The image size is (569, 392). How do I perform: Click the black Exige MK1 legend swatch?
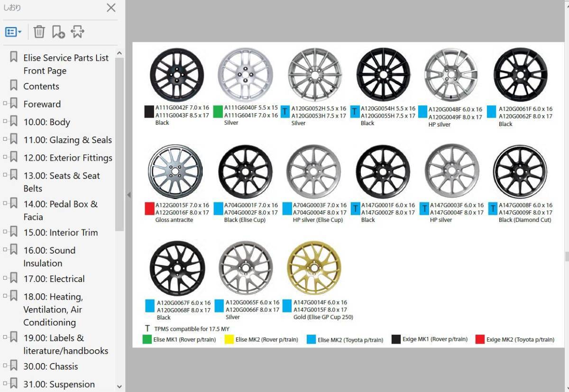pyautogui.click(x=396, y=339)
